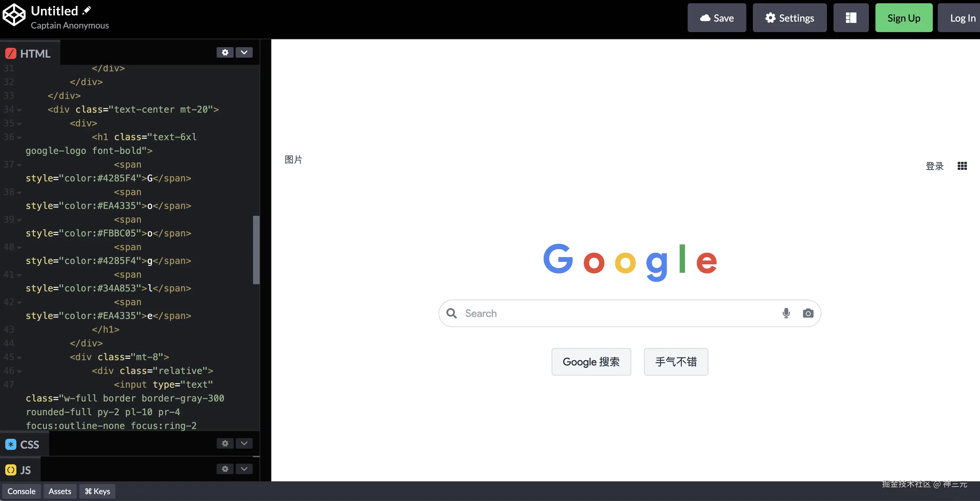Open the Assets tab
This screenshot has height=501, width=980.
pyautogui.click(x=60, y=491)
